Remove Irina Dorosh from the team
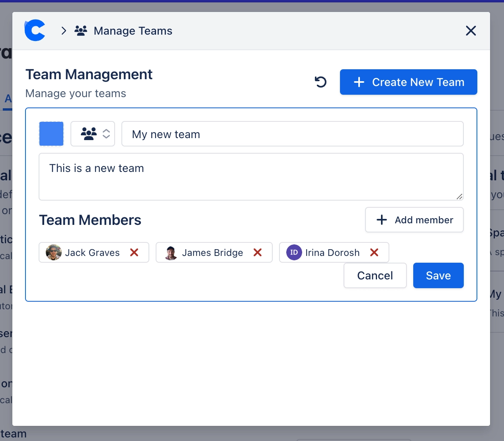The height and width of the screenshot is (441, 504). click(x=374, y=252)
